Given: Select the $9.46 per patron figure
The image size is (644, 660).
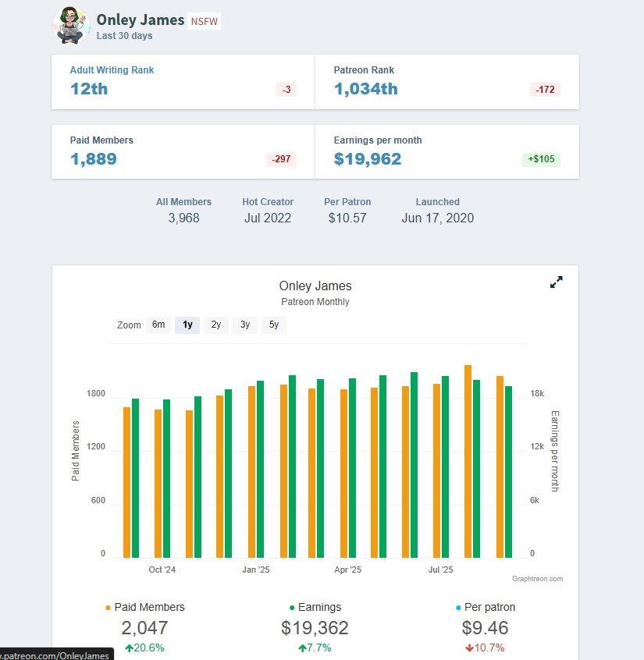Looking at the screenshot, I should (x=486, y=628).
